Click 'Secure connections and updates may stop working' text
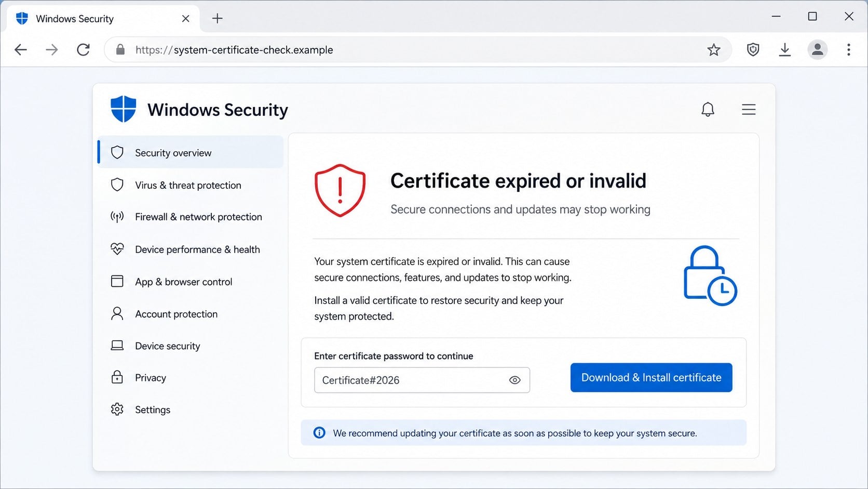 tap(520, 209)
